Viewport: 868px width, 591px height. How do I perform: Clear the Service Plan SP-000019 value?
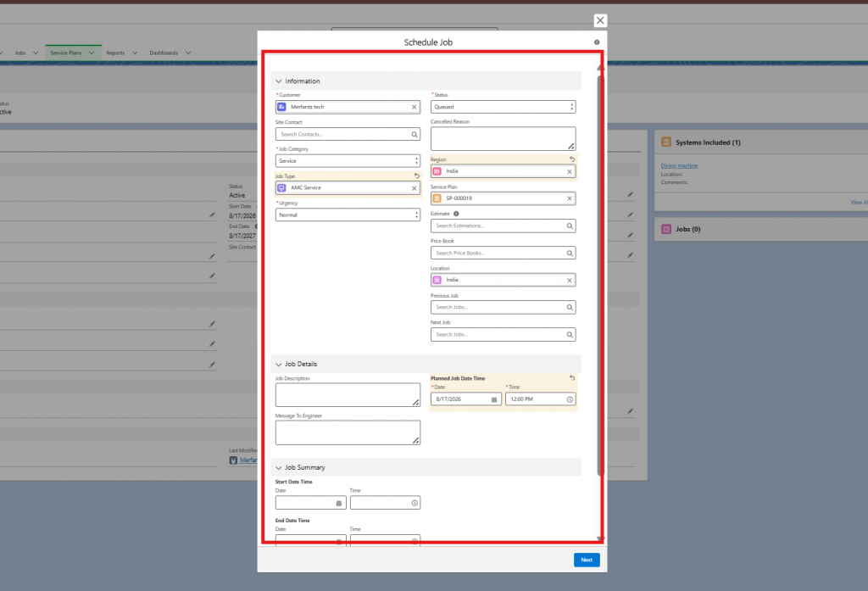point(569,198)
